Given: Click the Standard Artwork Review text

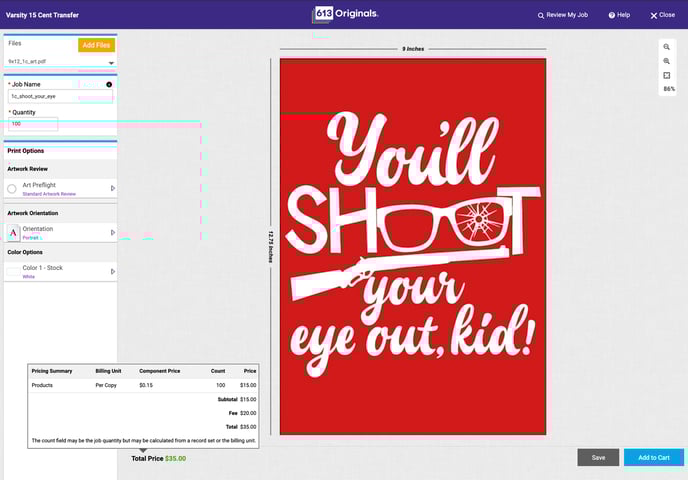Looking at the screenshot, I should click(x=49, y=194).
